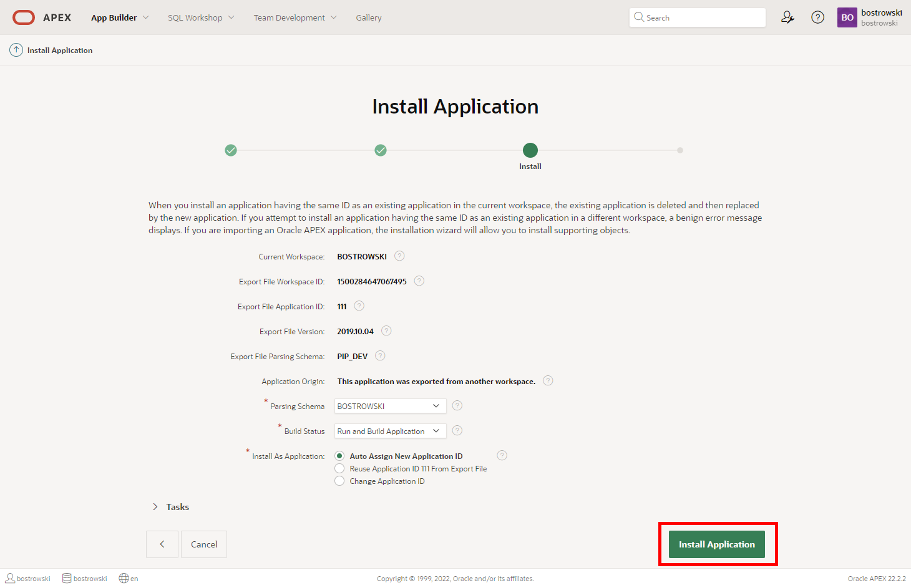Image resolution: width=911 pixels, height=588 pixels.
Task: Open the App Builder menu
Action: [x=120, y=17]
